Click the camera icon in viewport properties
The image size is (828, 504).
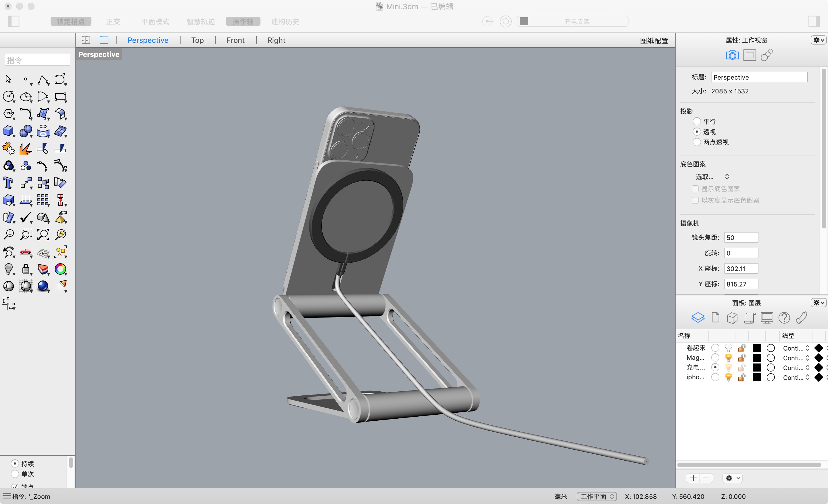733,55
